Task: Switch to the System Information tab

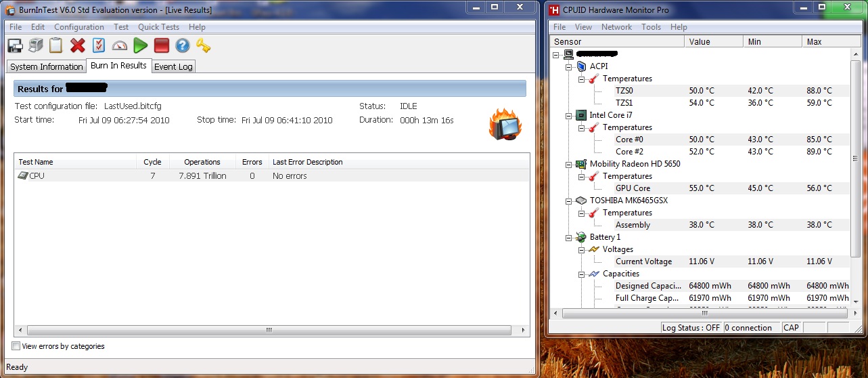Action: point(47,66)
